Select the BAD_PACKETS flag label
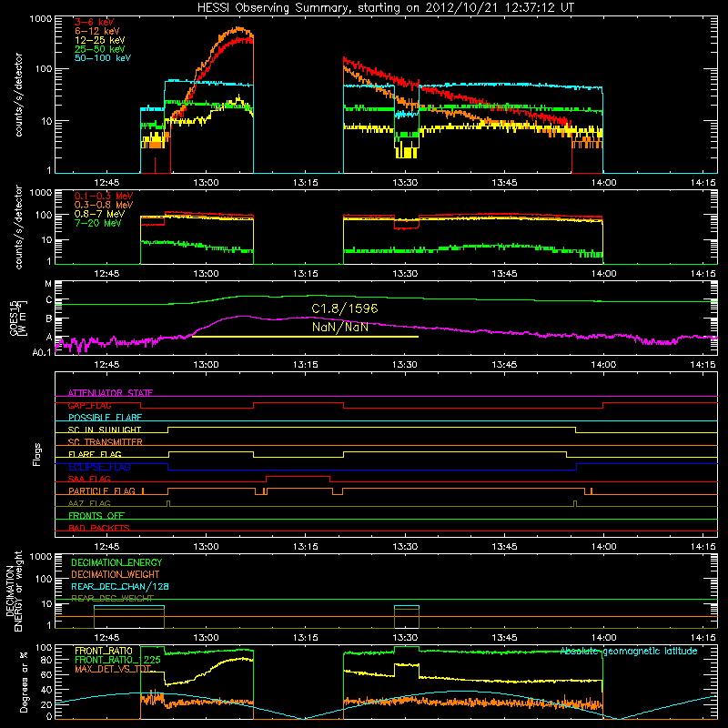 [99, 528]
